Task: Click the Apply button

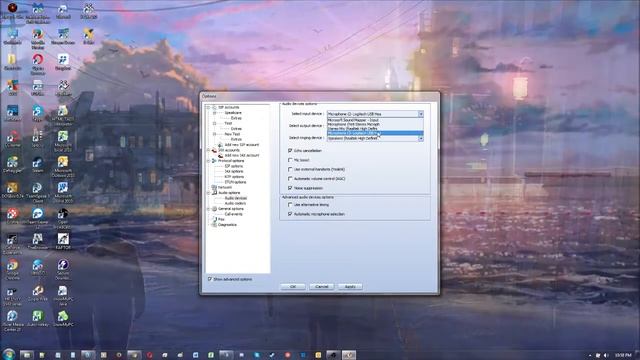Action: (350, 287)
